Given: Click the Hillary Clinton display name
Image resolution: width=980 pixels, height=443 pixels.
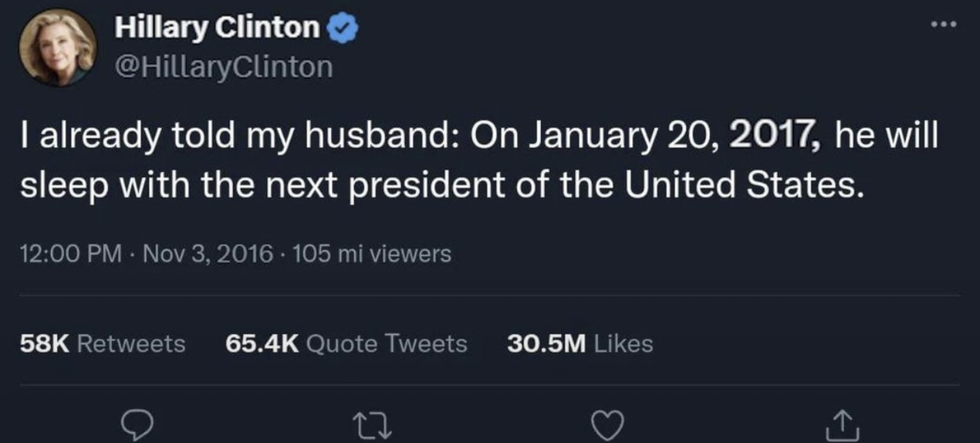Looking at the screenshot, I should pyautogui.click(x=217, y=29).
